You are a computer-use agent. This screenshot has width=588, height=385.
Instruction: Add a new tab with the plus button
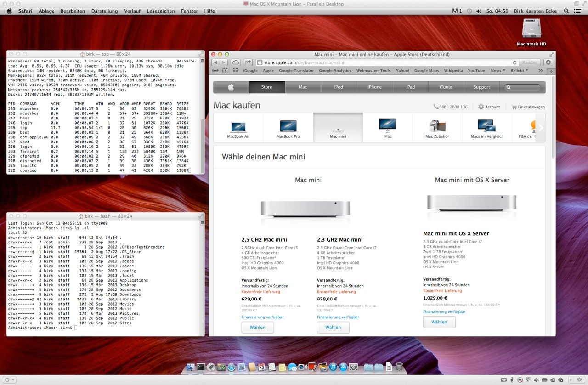point(552,71)
